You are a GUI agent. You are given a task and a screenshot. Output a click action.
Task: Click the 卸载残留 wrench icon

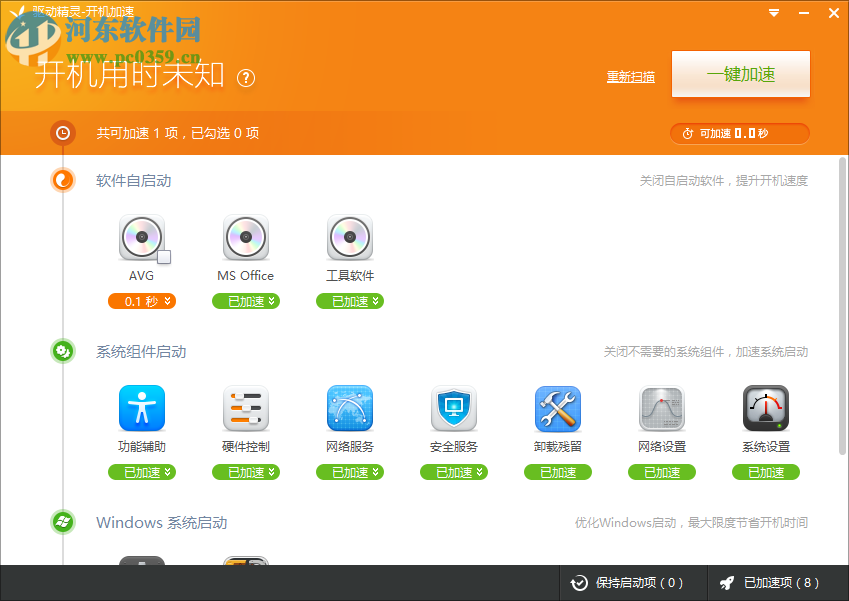pyautogui.click(x=557, y=410)
